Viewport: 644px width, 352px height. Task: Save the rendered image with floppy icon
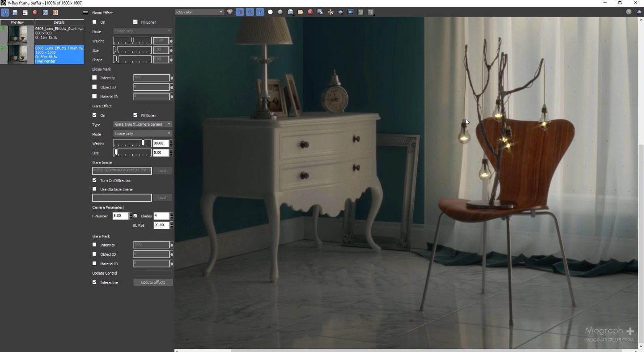pos(290,12)
